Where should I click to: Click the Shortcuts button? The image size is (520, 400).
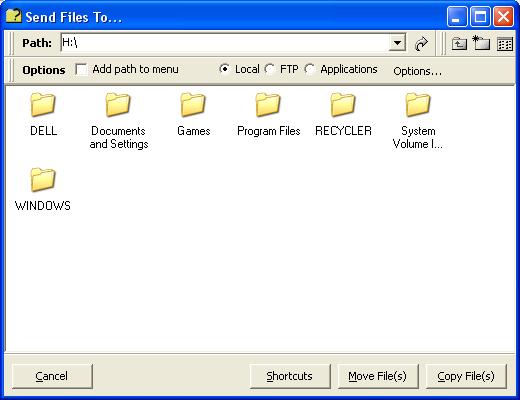point(290,376)
